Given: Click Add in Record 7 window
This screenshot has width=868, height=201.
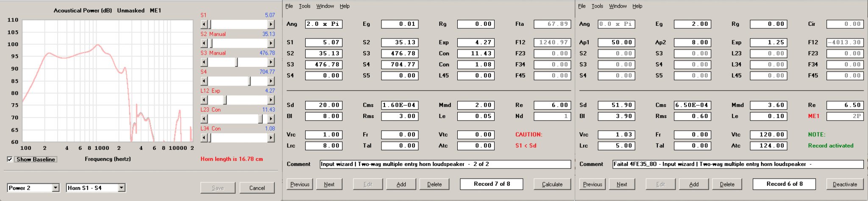Looking at the screenshot, I should (401, 184).
